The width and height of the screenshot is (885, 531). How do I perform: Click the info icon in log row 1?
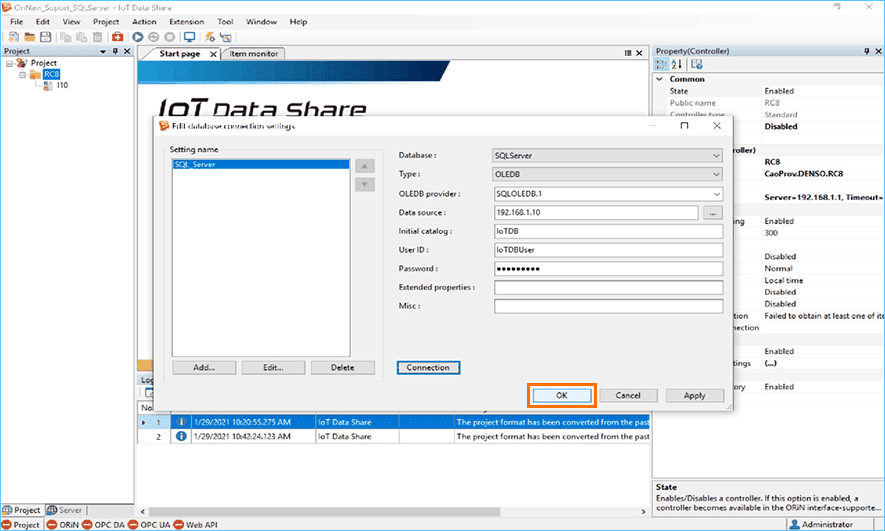181,422
